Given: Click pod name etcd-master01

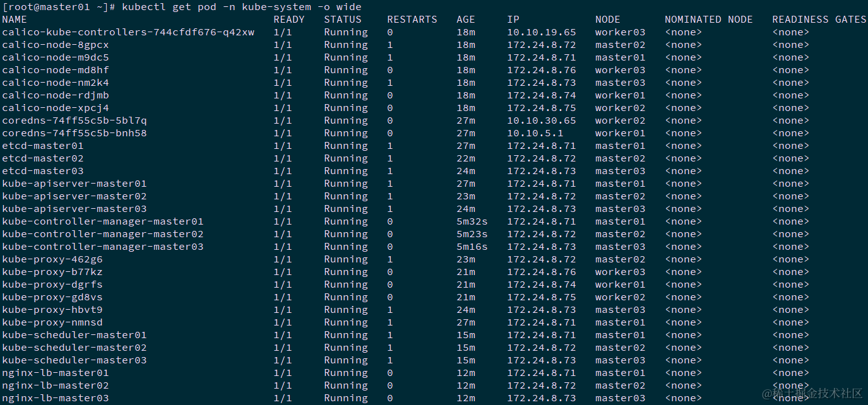Looking at the screenshot, I should click(43, 146).
